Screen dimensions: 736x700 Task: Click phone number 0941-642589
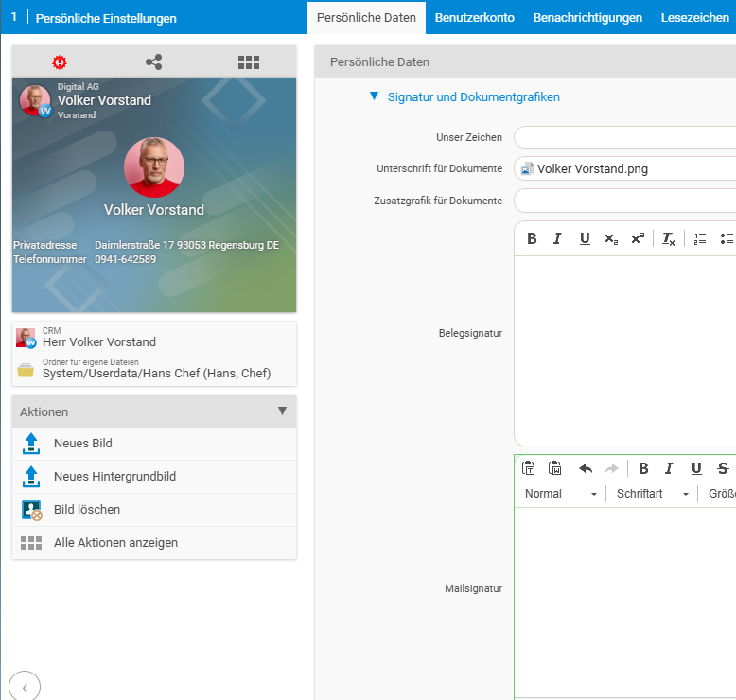pyautogui.click(x=125, y=259)
